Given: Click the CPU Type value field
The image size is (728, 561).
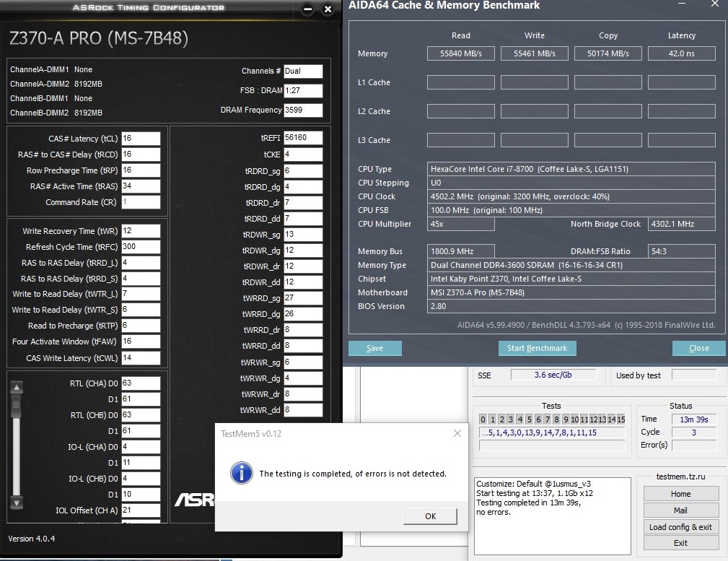Looking at the screenshot, I should coord(571,169).
